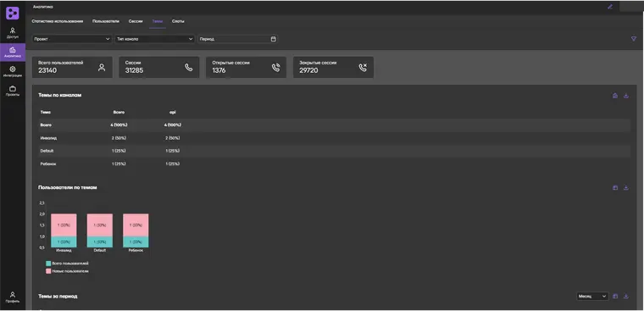Open the Месяц period dropdown

pyautogui.click(x=592, y=297)
